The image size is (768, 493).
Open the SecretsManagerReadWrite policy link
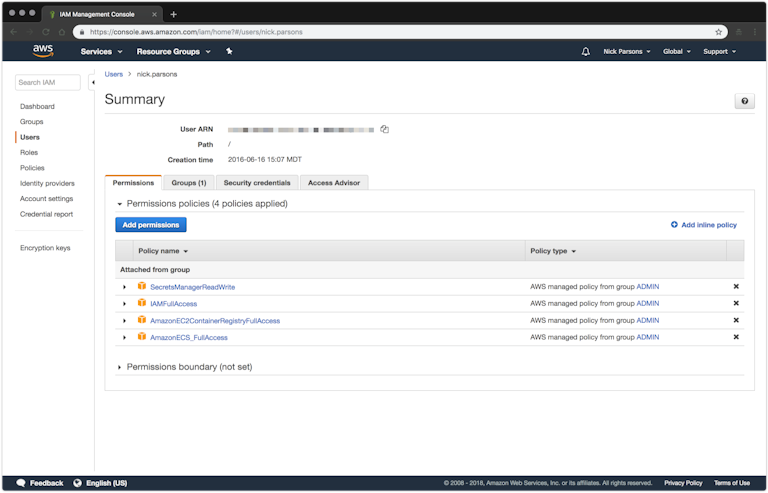[x=192, y=287]
